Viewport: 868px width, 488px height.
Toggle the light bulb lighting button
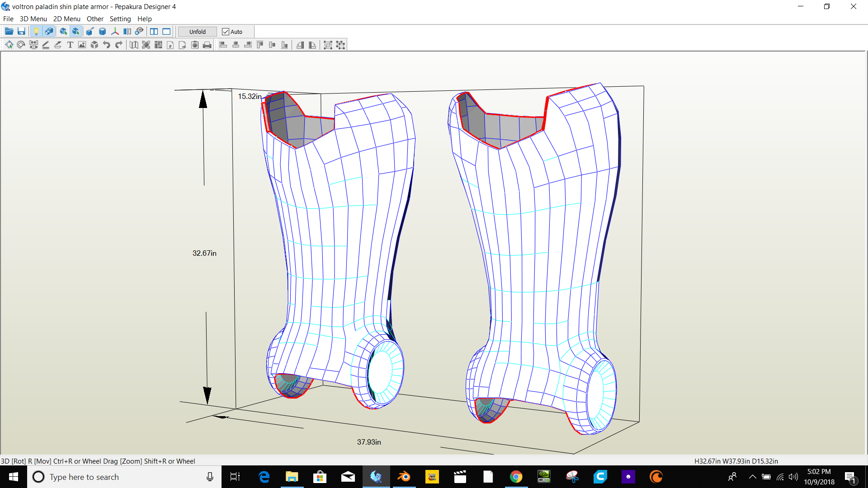(x=36, y=32)
